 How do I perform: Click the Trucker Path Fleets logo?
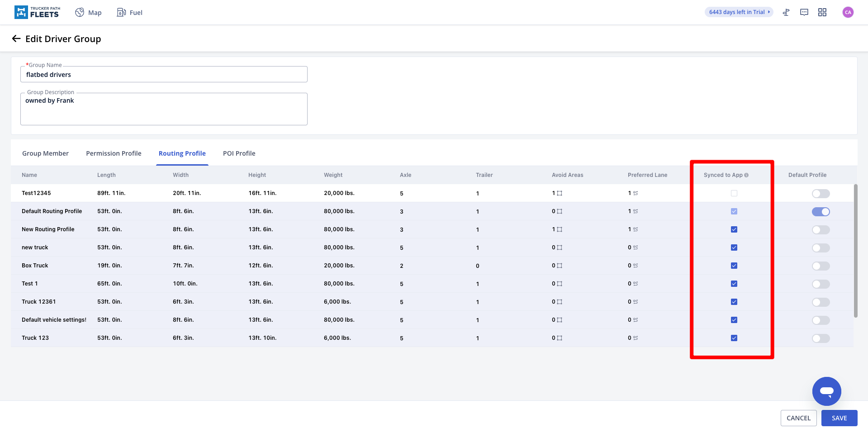(37, 12)
